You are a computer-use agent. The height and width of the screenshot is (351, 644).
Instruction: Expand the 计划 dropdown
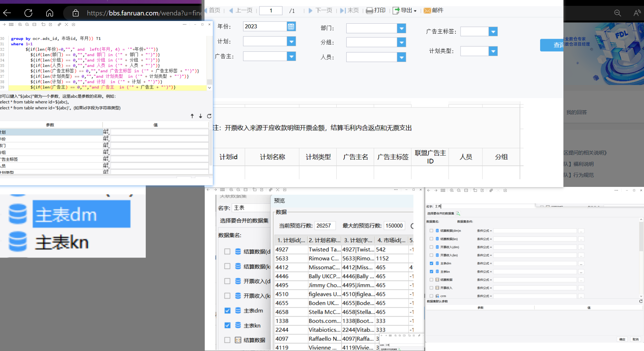pyautogui.click(x=291, y=41)
